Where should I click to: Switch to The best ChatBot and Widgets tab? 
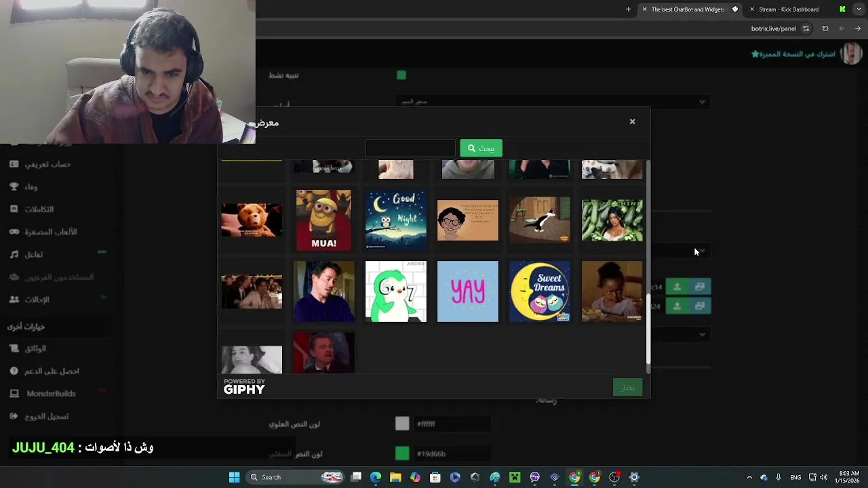[x=688, y=9]
